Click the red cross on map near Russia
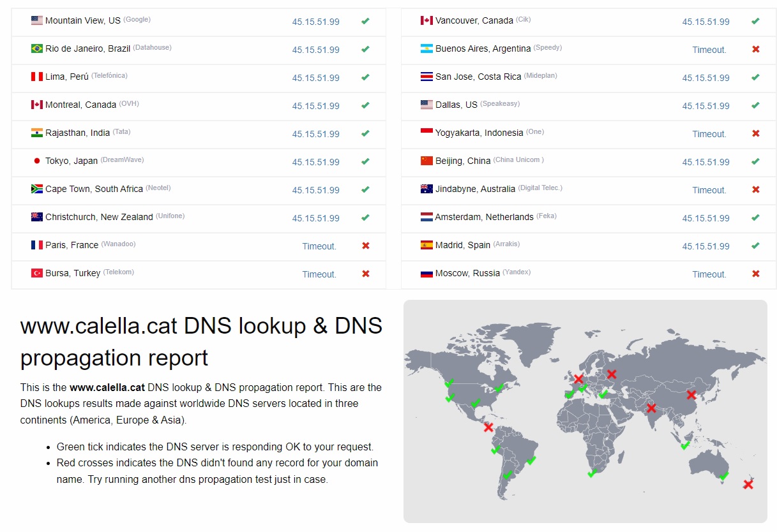The height and width of the screenshot is (532, 777). point(612,374)
